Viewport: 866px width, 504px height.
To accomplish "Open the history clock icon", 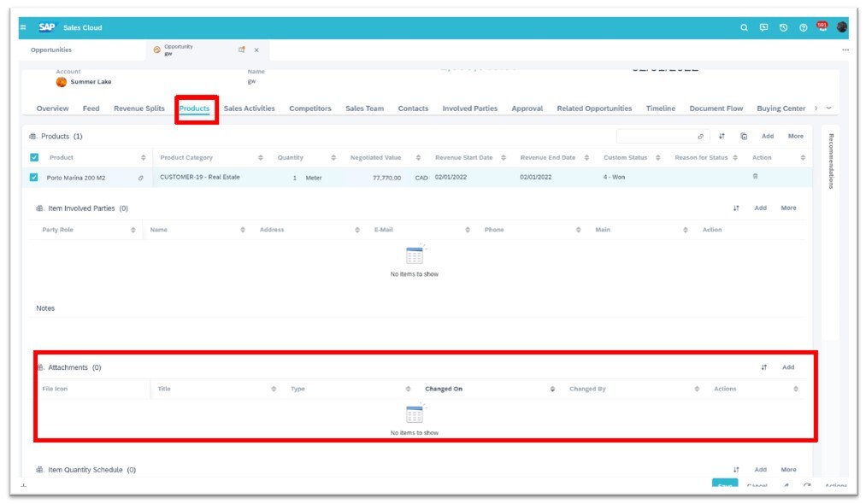I will click(x=783, y=27).
